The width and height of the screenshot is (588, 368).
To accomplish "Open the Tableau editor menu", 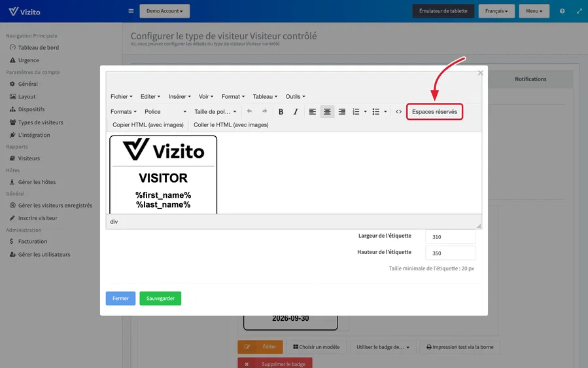I will tap(265, 96).
